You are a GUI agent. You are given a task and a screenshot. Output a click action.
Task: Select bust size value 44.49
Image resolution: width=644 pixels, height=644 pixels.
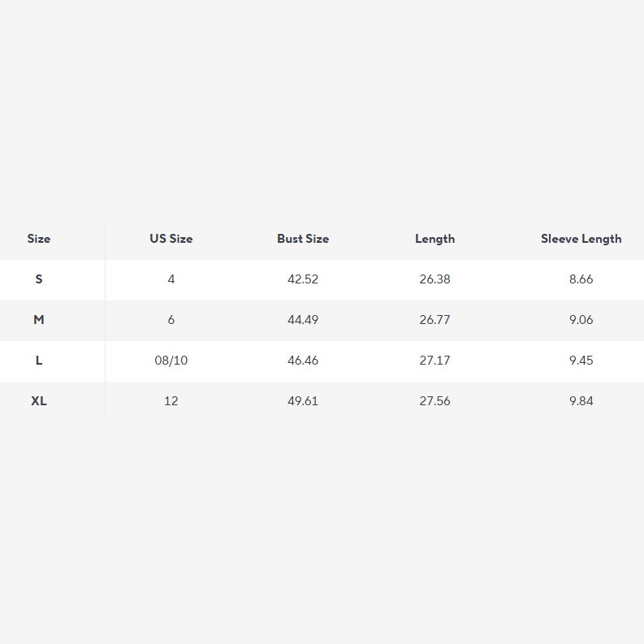(x=303, y=320)
